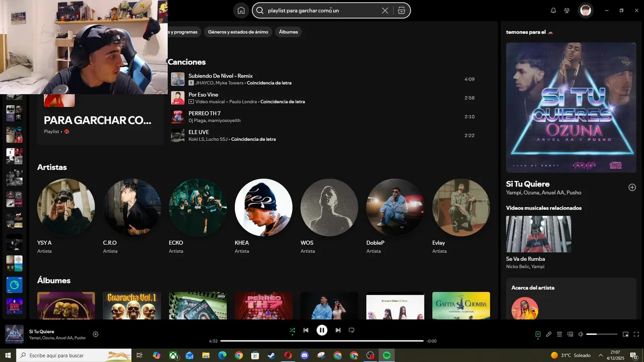644x362 pixels.
Task: Open the mini player
Action: (x=625, y=334)
